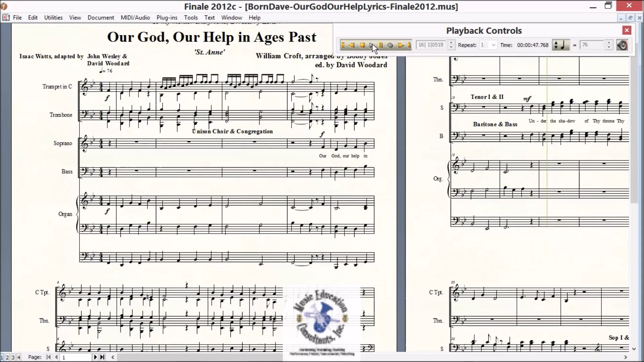Open the Tools menu
Viewport: 644px width, 362px height.
[191, 17]
